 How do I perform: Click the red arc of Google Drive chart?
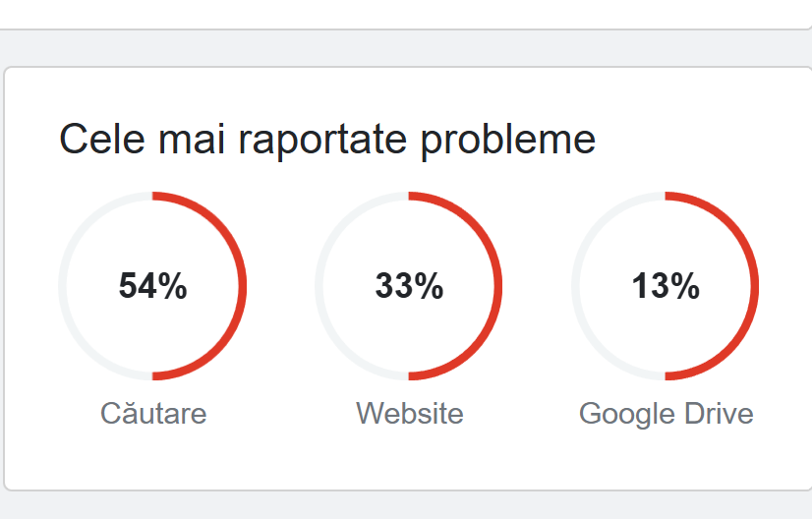coord(755,286)
